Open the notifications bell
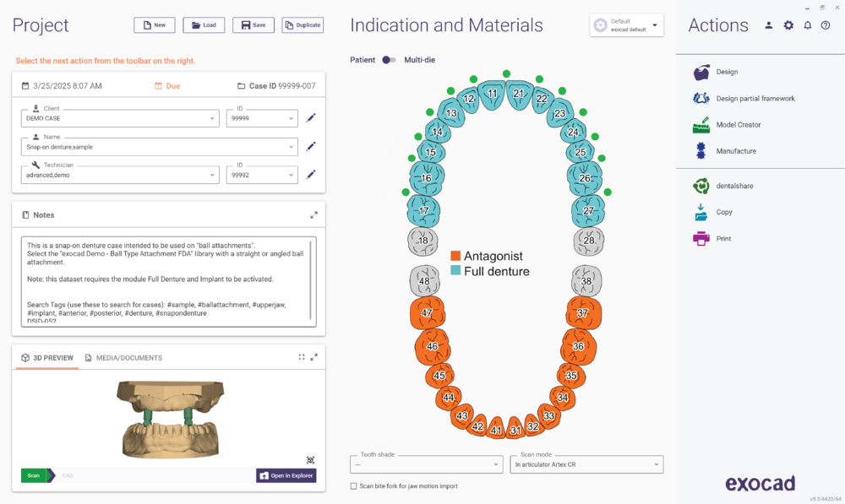Viewport: 845px width, 504px height. tap(807, 25)
